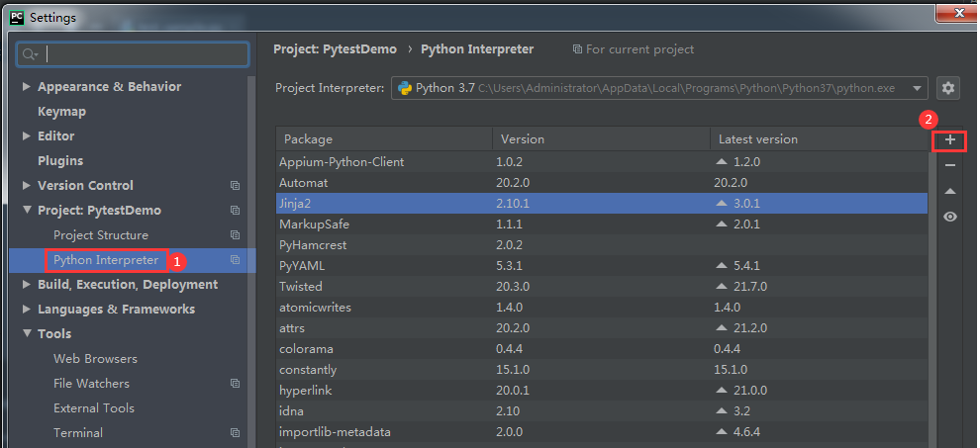Select the importlib-metadata package
980x448 pixels.
602,432
